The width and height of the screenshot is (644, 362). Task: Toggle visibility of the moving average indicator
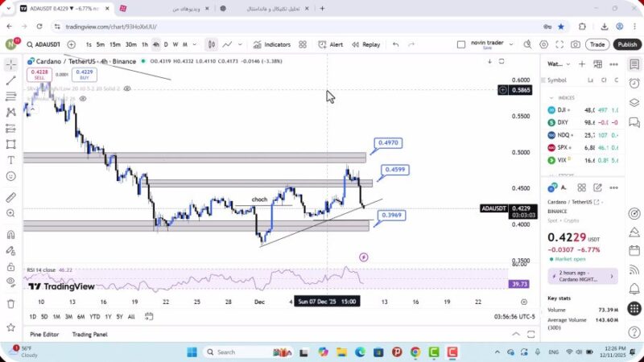coord(127,88)
